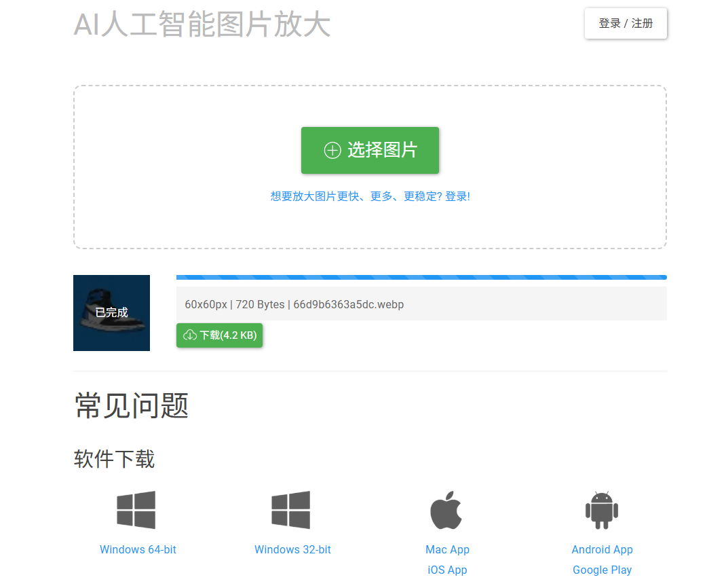Open the 登录 / 注册 login button
Screen dimensions: 728x588
pos(626,23)
